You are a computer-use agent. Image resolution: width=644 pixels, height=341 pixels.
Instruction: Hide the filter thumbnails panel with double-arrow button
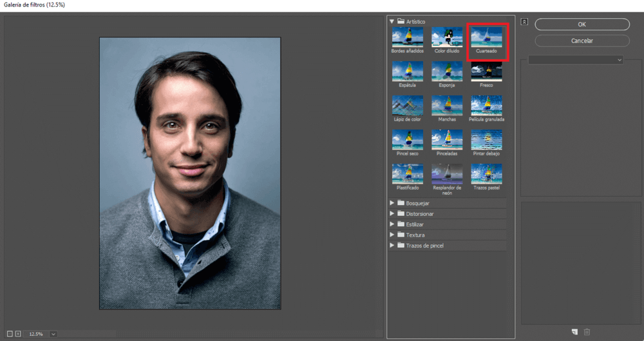tap(525, 22)
